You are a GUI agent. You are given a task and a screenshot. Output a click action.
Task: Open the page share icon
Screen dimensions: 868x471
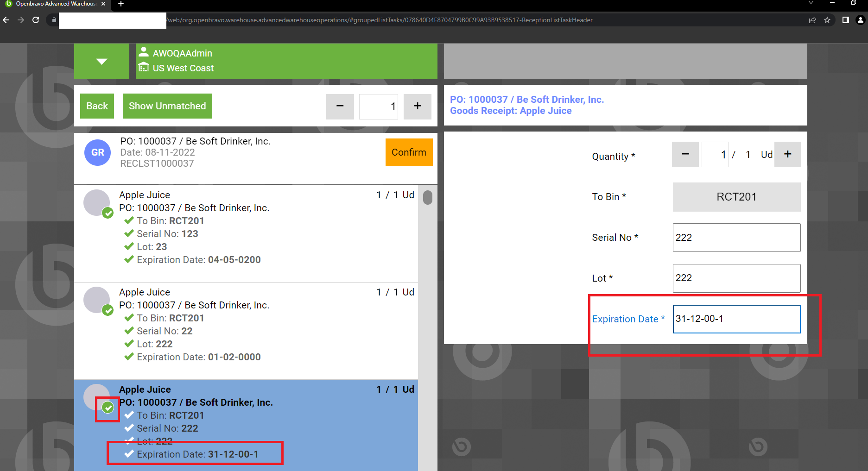(812, 20)
